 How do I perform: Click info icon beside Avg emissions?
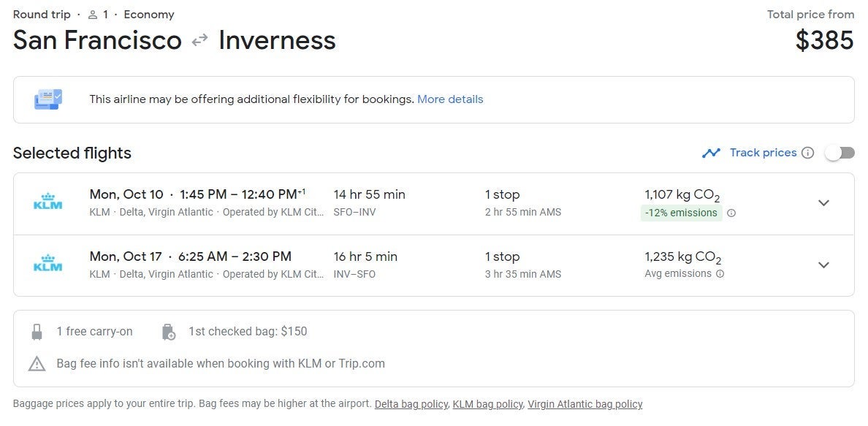pyautogui.click(x=720, y=274)
